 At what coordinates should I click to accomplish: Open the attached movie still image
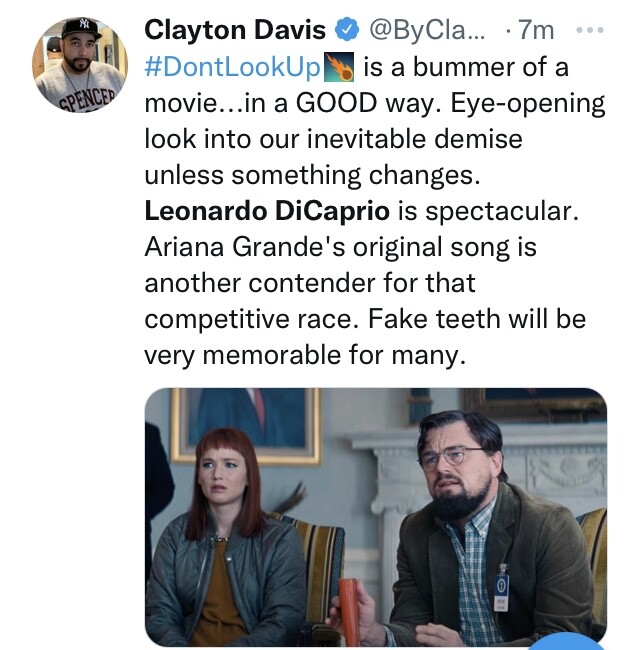[376, 516]
